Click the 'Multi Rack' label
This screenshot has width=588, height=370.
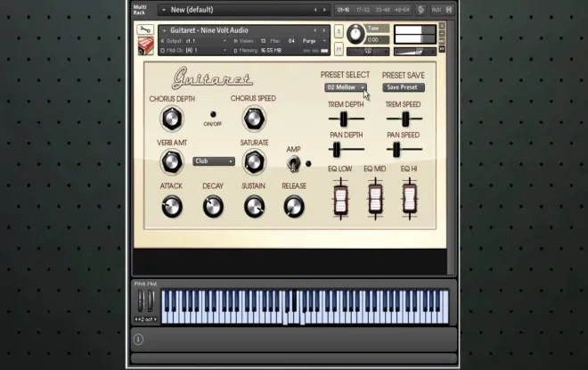pos(140,10)
